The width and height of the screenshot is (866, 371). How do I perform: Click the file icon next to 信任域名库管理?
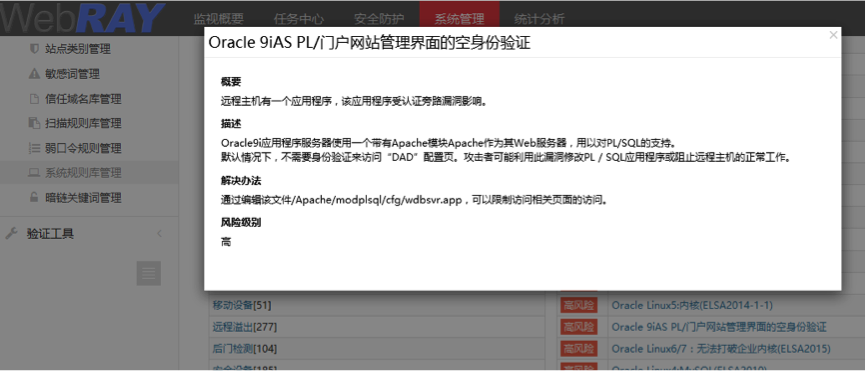(x=34, y=99)
